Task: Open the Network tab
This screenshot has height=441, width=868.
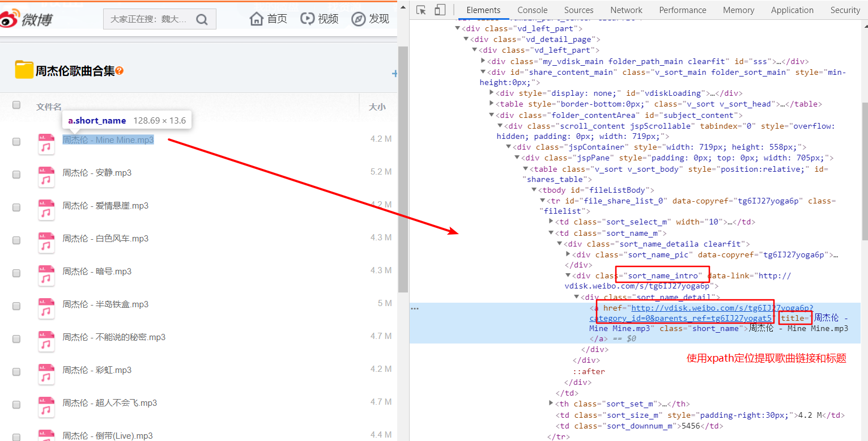Action: click(x=627, y=10)
